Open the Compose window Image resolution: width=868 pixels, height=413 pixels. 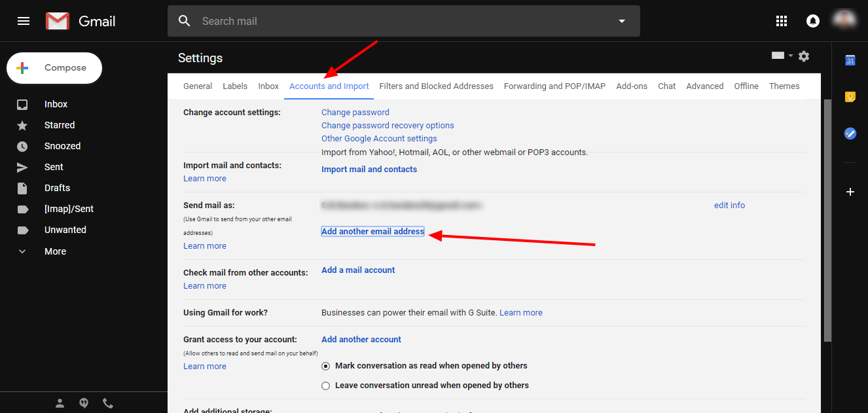click(54, 67)
